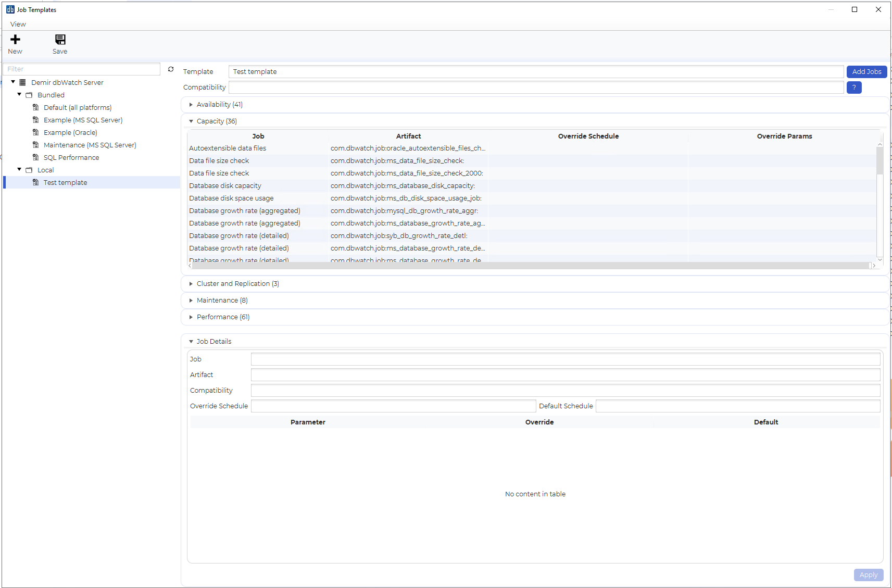The image size is (892, 588).
Task: Click the dbWatch app icon in title bar
Action: (10, 9)
